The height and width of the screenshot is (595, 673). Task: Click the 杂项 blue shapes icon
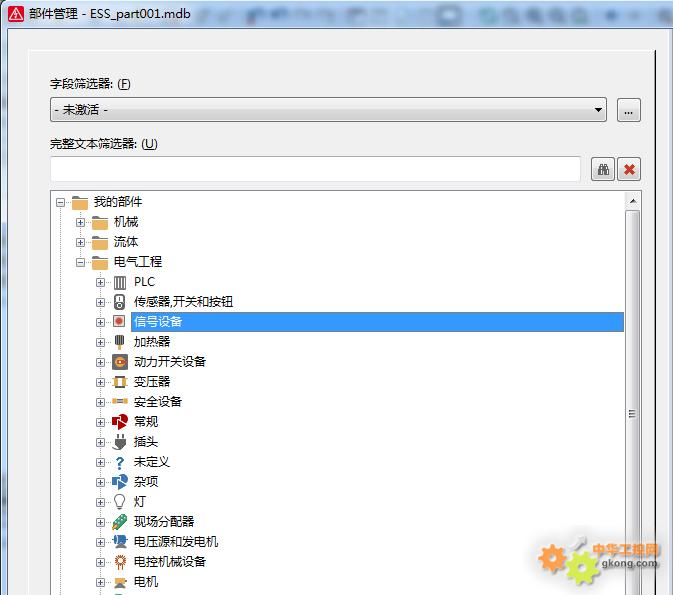pyautogui.click(x=120, y=482)
